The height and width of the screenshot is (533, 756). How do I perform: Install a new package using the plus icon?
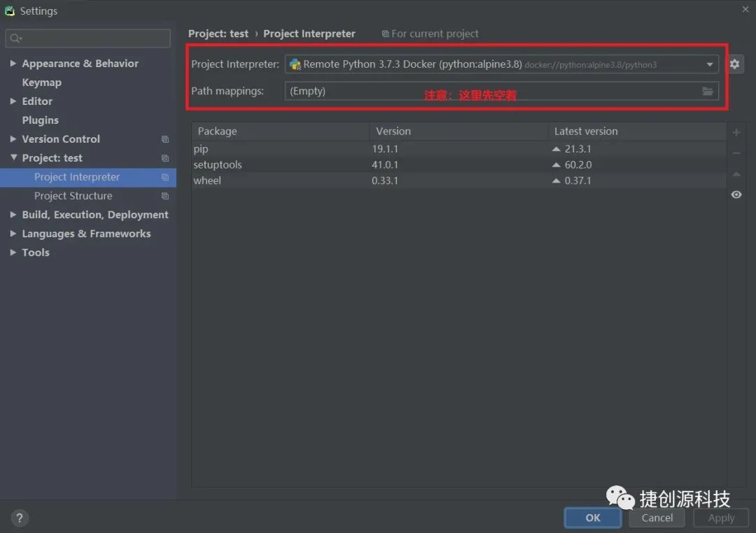736,132
